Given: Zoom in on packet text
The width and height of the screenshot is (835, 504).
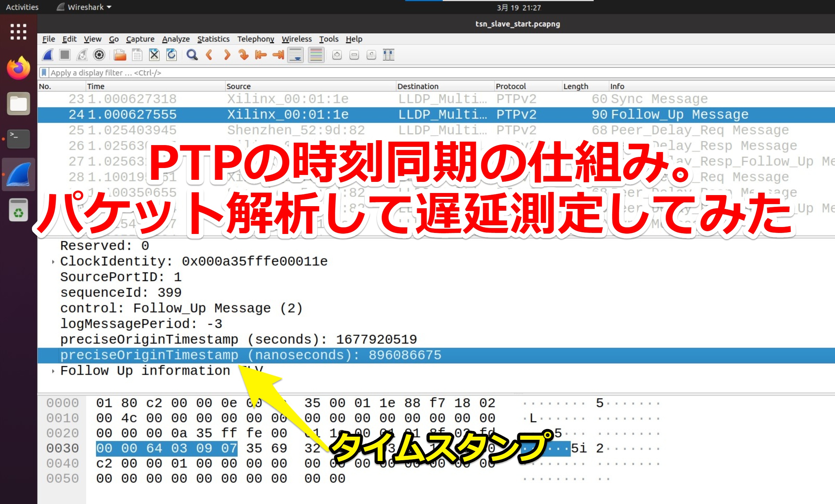Looking at the screenshot, I should coord(336,55).
